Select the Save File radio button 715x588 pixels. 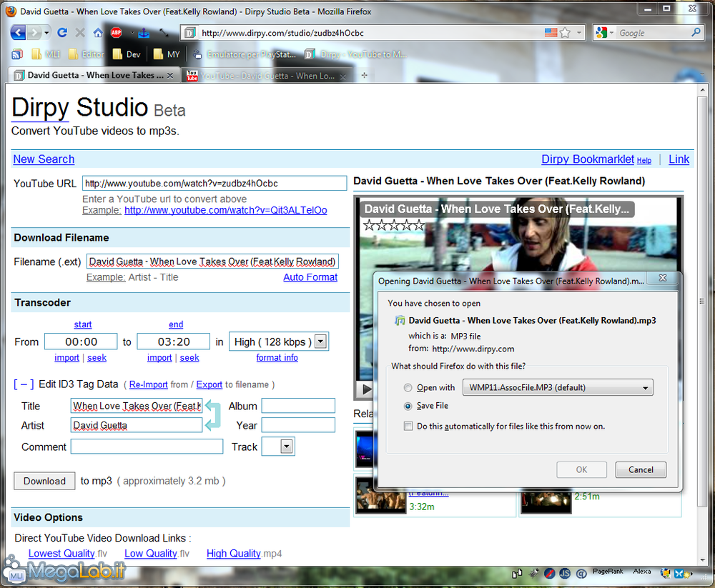coord(408,406)
